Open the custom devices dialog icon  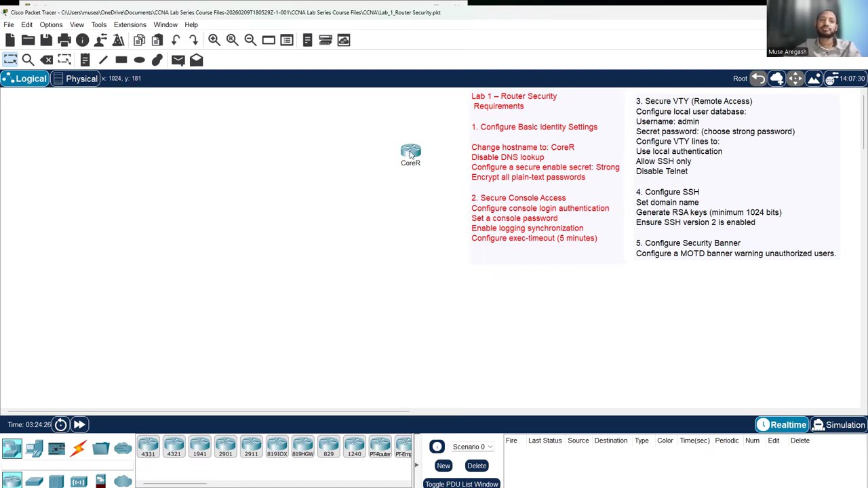tap(287, 40)
